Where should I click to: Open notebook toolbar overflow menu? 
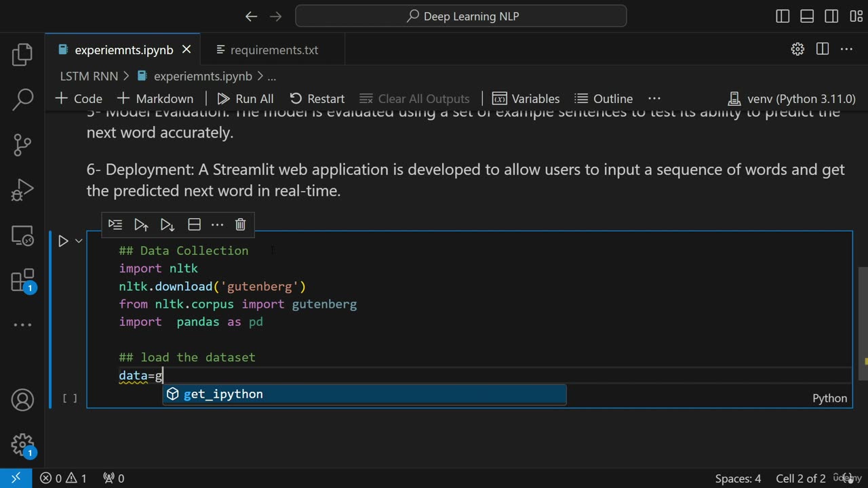(x=654, y=98)
